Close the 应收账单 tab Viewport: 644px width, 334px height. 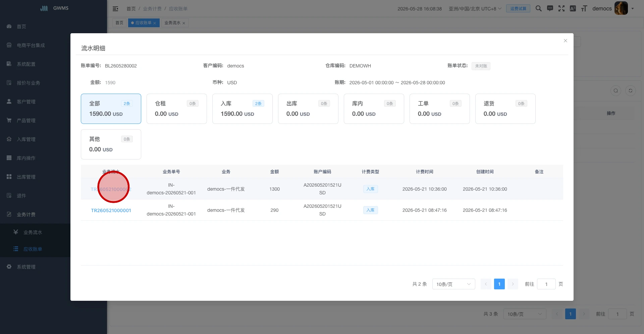155,23
